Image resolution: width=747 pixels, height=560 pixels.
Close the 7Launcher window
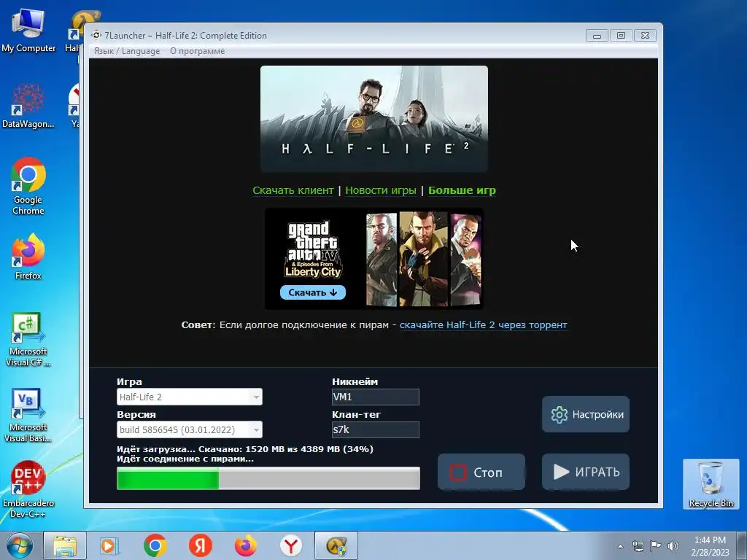(x=645, y=35)
